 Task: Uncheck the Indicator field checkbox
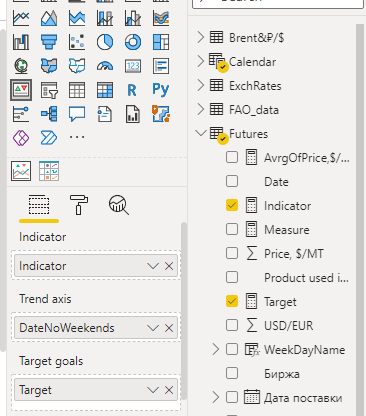click(x=232, y=205)
